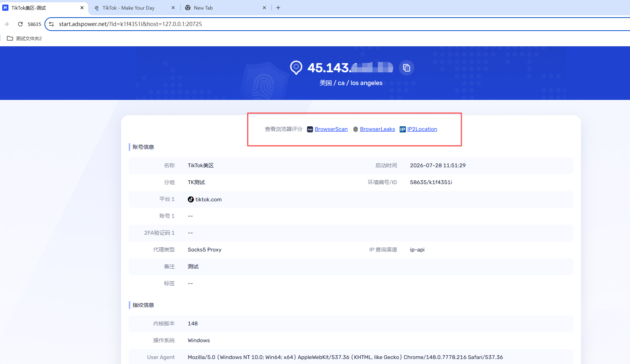Click the TK测试 group value
The height and width of the screenshot is (364, 630).
coord(196,183)
